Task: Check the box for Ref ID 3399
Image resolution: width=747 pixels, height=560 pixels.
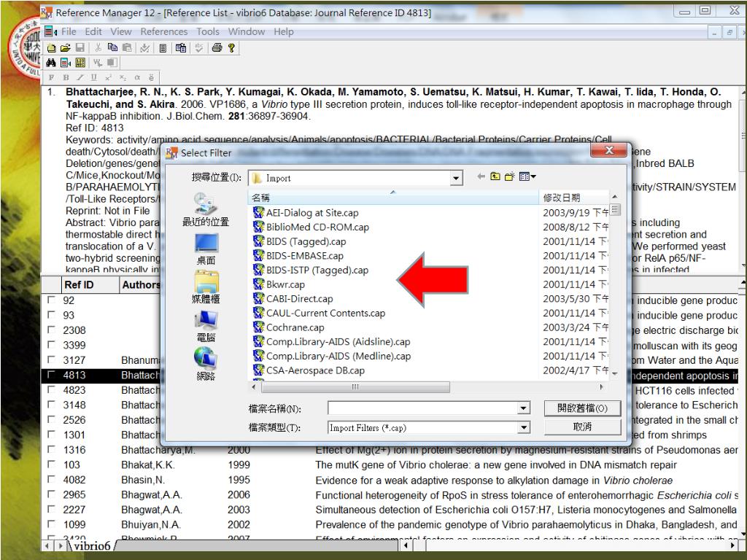Action: tap(51, 345)
